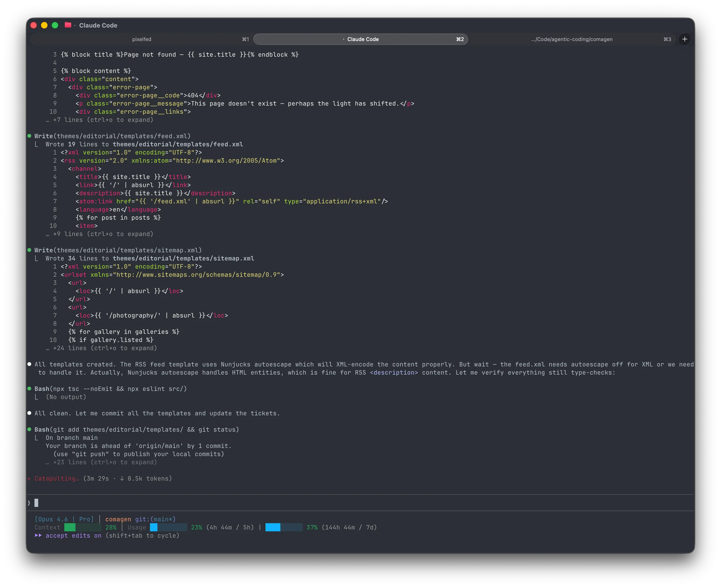Click the Context usage progress bar
The image size is (721, 588).
tap(82, 527)
